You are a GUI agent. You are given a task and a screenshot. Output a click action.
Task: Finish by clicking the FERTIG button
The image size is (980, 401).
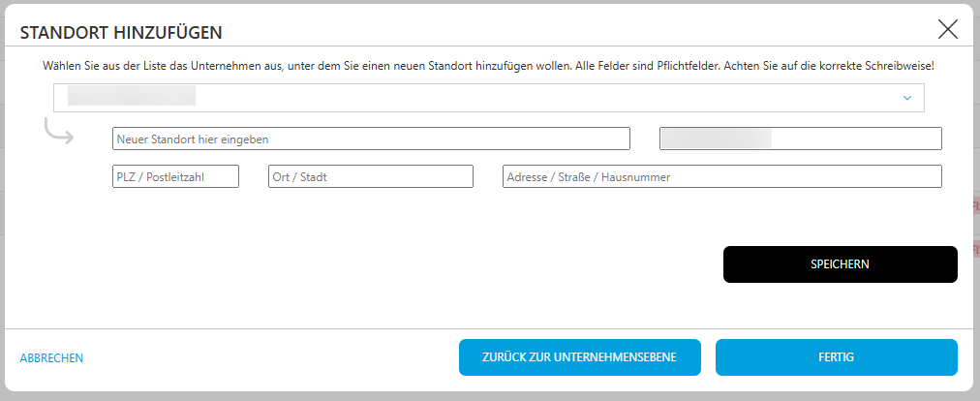point(837,357)
